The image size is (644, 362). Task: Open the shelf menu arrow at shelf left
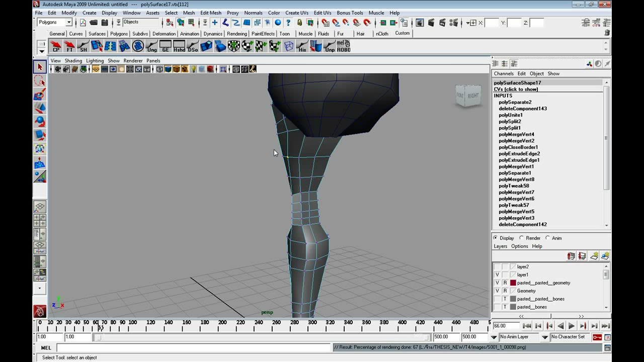(42, 51)
